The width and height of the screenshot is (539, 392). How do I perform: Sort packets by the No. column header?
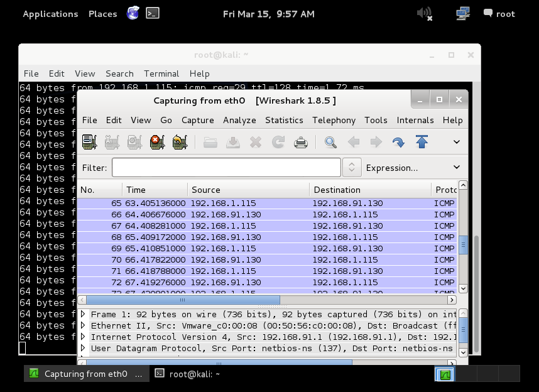(100, 190)
